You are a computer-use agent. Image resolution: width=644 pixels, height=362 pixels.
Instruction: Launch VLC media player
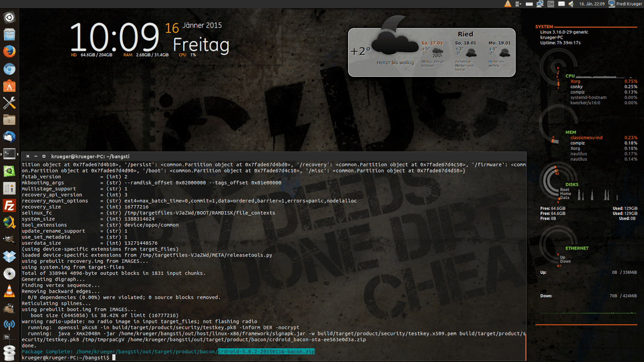pyautogui.click(x=9, y=291)
